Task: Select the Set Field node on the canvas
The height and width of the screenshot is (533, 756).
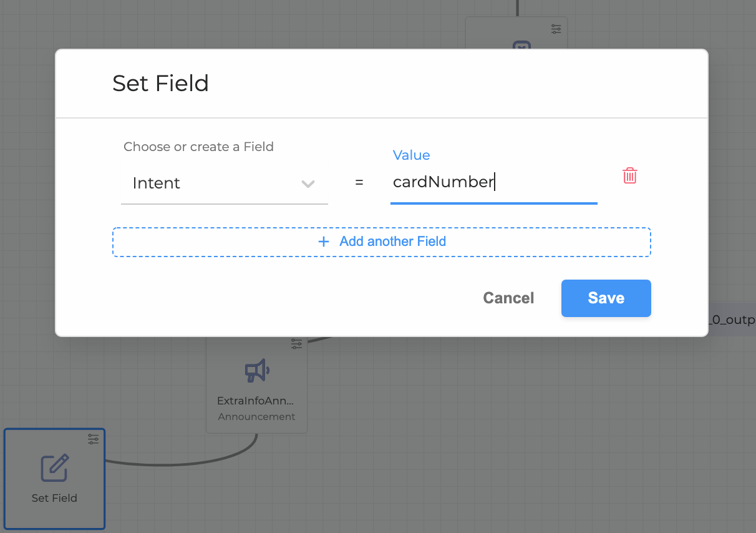Action: click(x=54, y=479)
